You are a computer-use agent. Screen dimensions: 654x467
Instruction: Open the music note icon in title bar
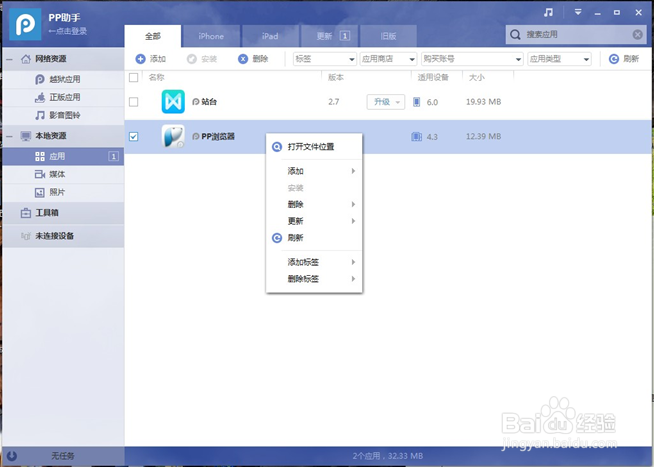548,13
